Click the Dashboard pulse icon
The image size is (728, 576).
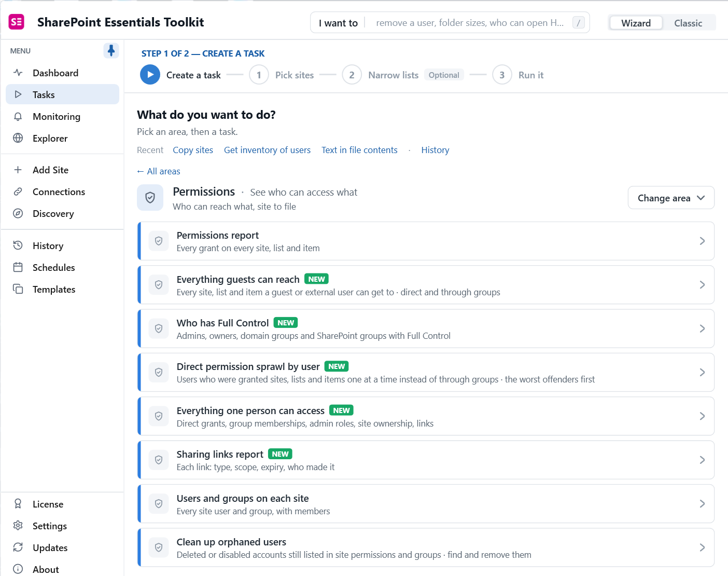[18, 73]
